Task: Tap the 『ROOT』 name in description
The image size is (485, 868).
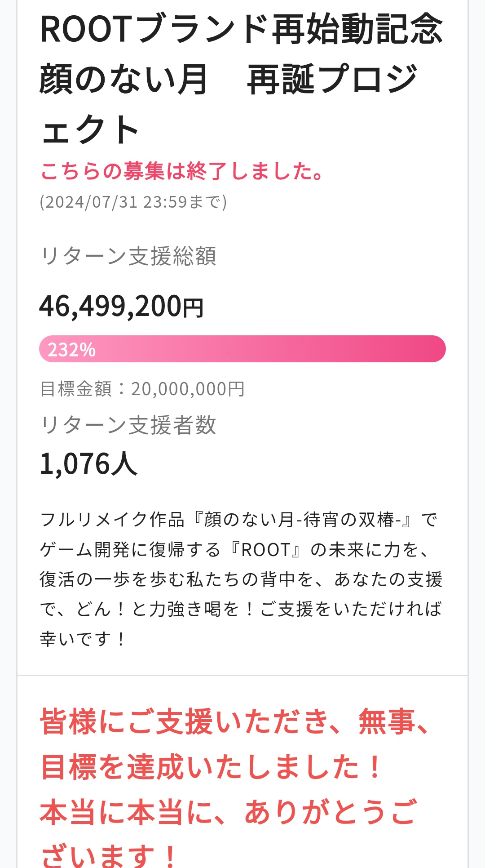Action: [x=266, y=549]
